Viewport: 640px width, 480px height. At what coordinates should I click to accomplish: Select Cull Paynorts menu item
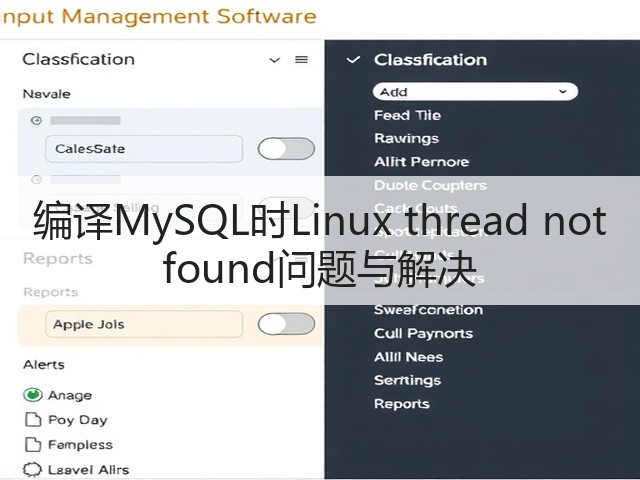[x=423, y=333]
